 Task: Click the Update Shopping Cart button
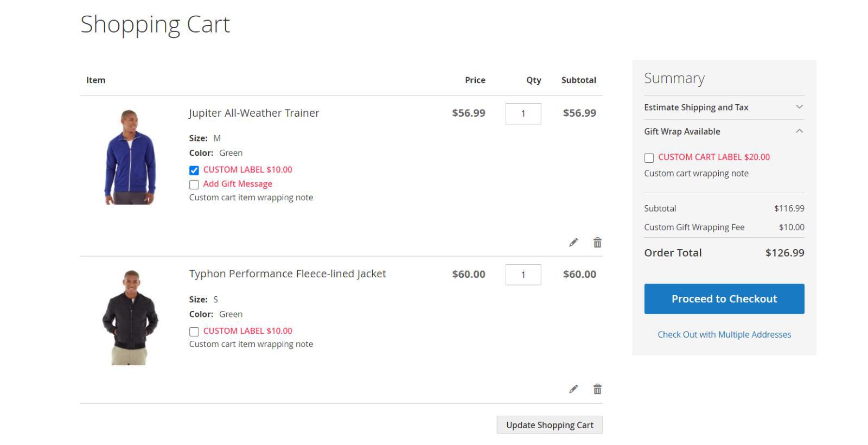pos(550,425)
